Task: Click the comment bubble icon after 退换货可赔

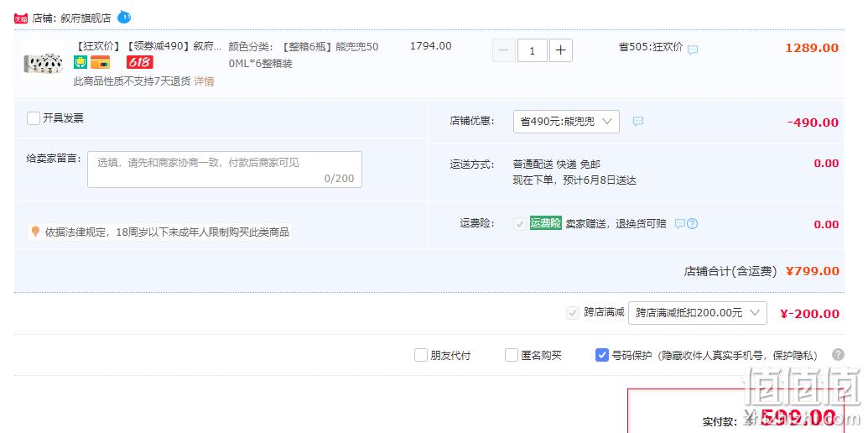Action: [x=680, y=224]
